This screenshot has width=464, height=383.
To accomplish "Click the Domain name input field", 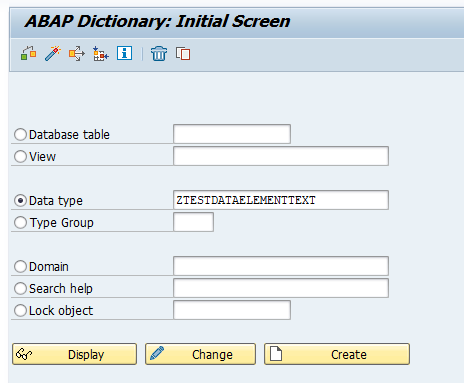I will pyautogui.click(x=281, y=266).
